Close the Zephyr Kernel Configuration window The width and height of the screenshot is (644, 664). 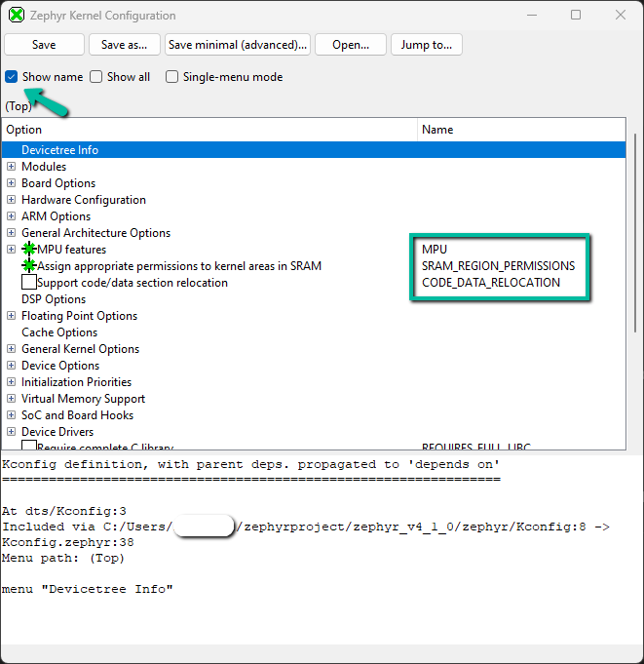tap(621, 16)
